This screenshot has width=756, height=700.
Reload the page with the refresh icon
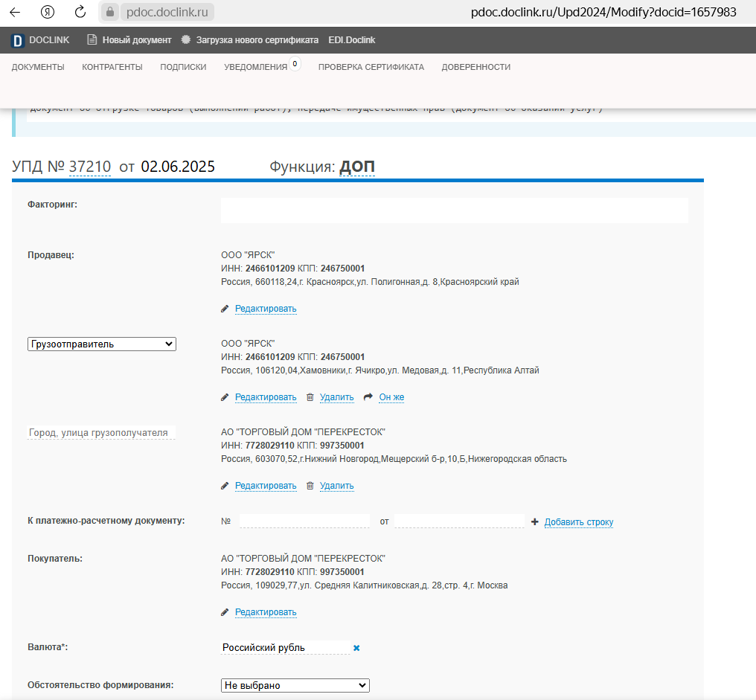[x=80, y=12]
